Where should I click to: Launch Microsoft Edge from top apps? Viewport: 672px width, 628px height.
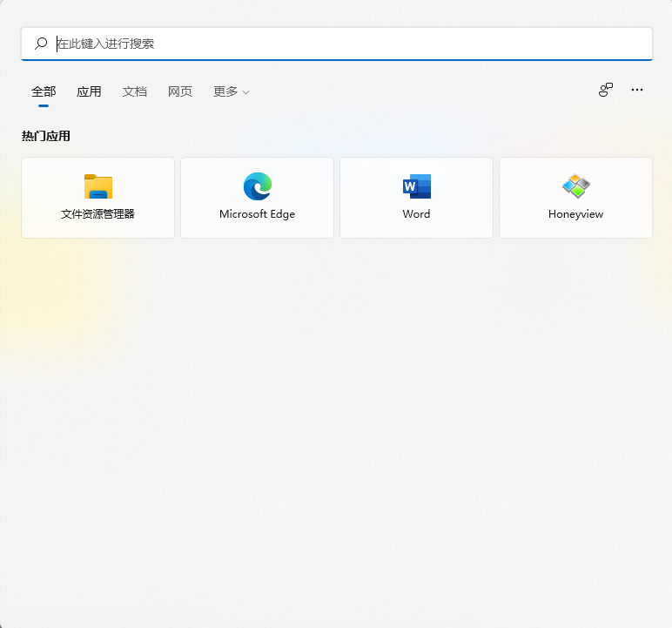tap(257, 198)
